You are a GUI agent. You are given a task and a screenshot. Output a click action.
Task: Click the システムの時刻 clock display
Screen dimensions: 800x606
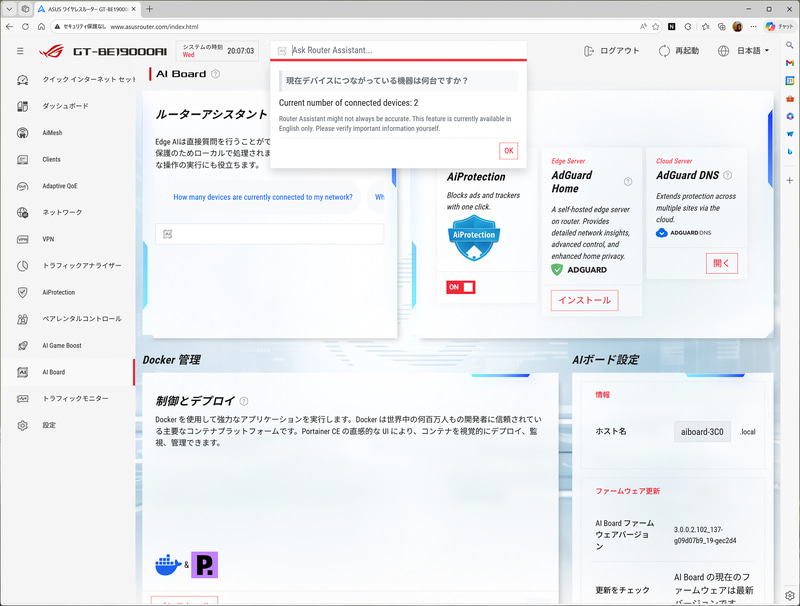[217, 51]
